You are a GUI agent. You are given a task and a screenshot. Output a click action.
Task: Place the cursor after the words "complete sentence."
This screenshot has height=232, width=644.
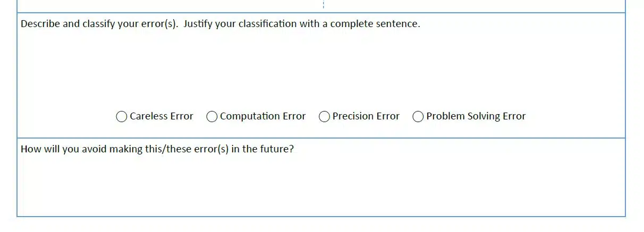(421, 24)
